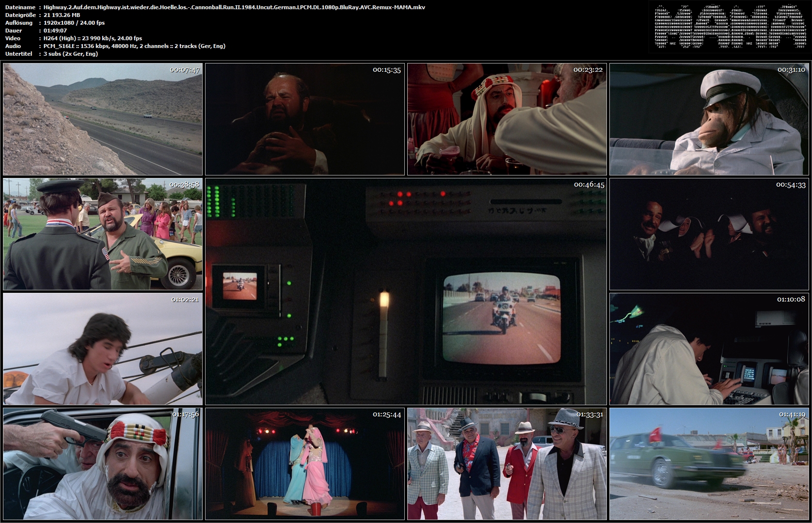The height and width of the screenshot is (523, 812).
Task: Select the gun to head thumbnail 01:17:56
Action: [103, 464]
